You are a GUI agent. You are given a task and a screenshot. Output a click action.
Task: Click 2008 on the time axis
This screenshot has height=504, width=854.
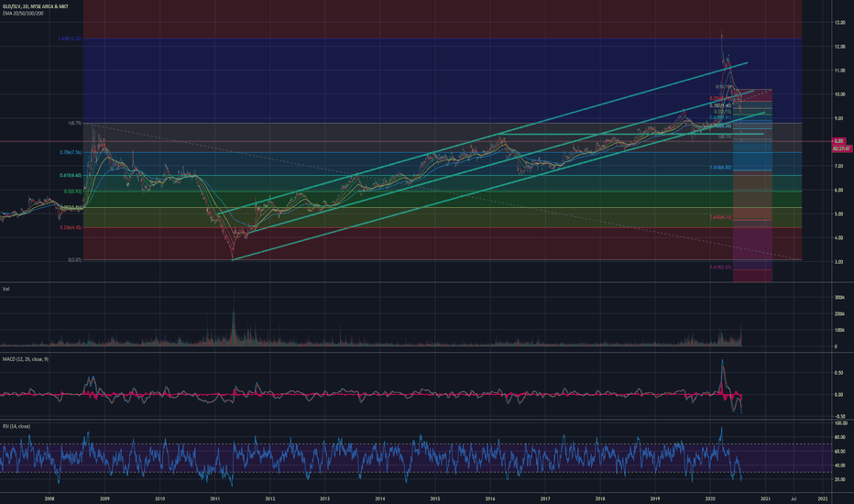tap(49, 499)
